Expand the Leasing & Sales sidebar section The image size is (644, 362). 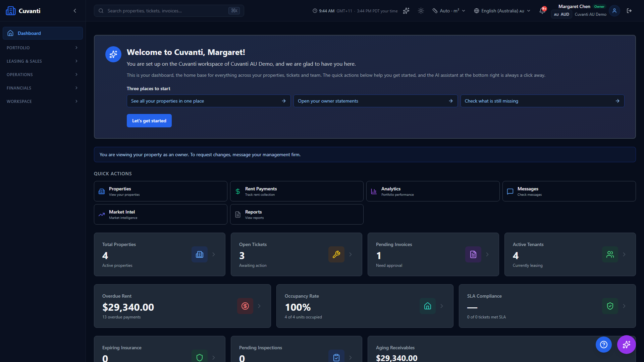click(x=43, y=61)
